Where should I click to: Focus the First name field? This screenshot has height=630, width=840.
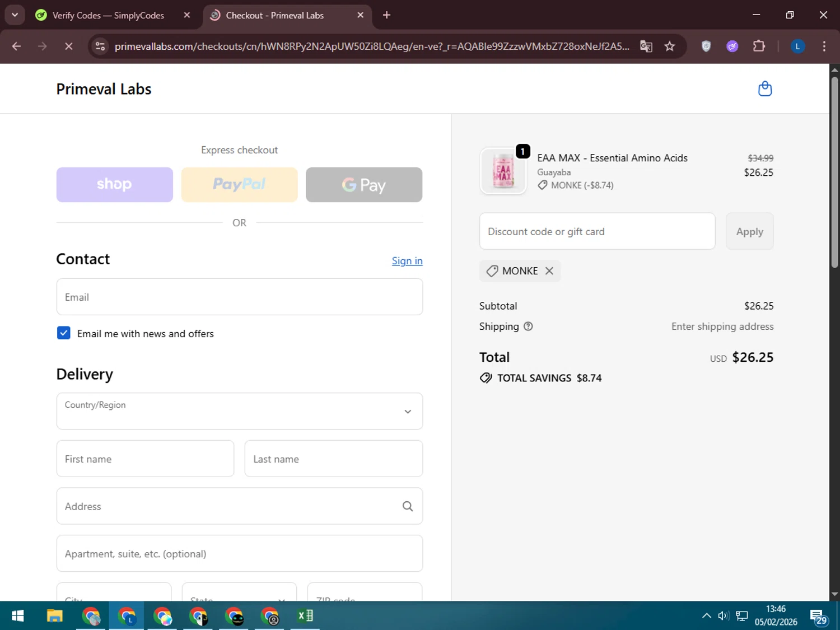(x=145, y=459)
